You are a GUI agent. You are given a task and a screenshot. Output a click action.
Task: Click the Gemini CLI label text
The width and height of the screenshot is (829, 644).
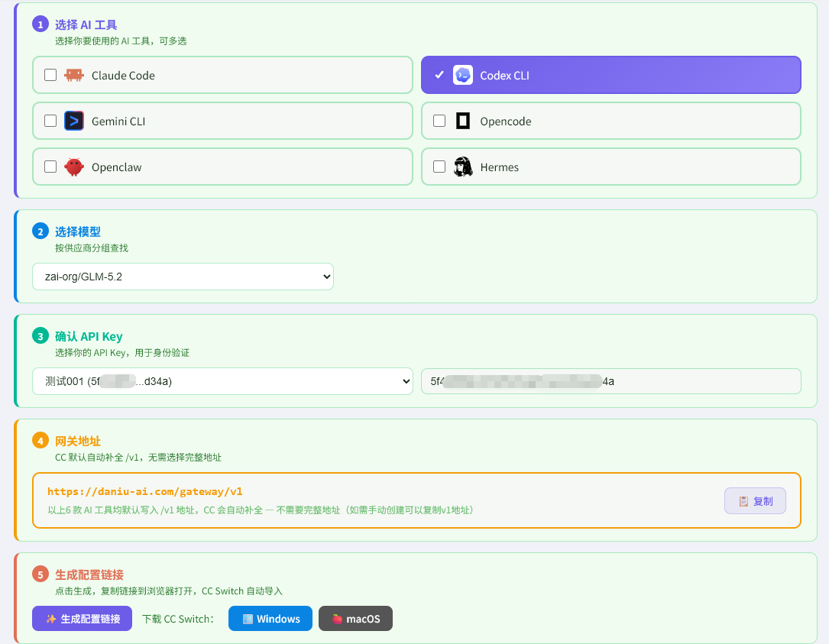118,121
